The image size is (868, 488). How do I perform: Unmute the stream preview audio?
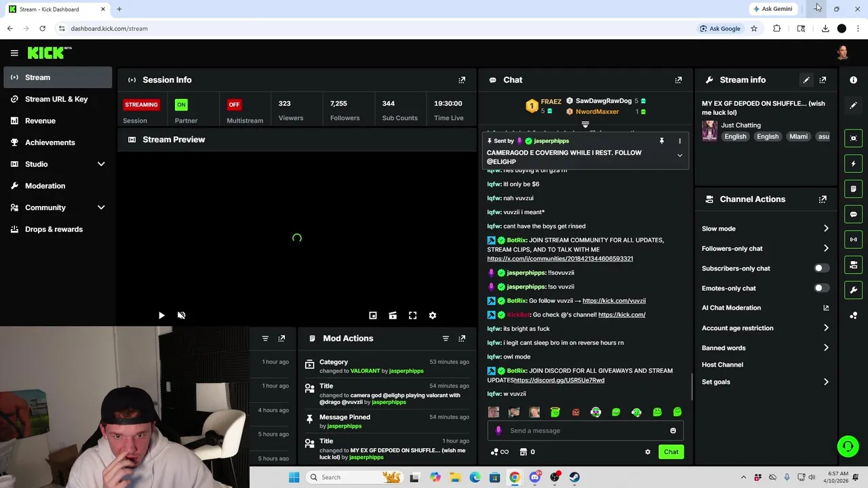click(x=181, y=315)
